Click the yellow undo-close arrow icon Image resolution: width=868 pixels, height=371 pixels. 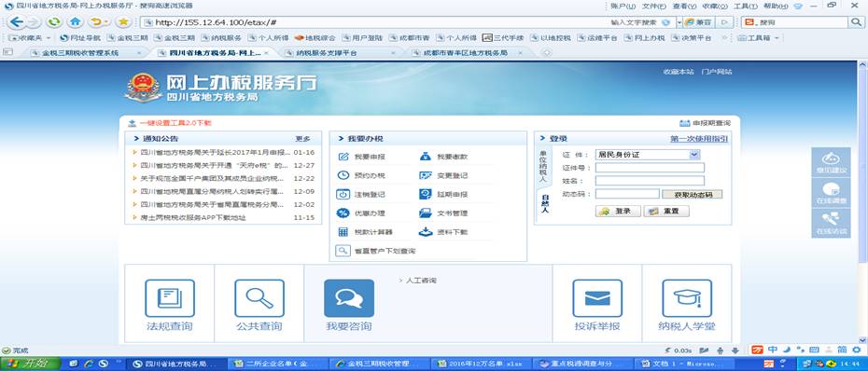point(96,22)
